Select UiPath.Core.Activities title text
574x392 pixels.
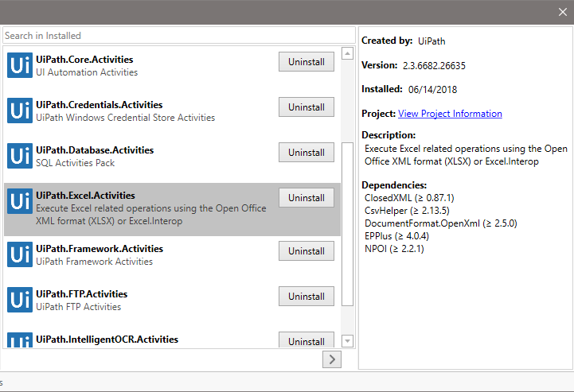(x=84, y=60)
